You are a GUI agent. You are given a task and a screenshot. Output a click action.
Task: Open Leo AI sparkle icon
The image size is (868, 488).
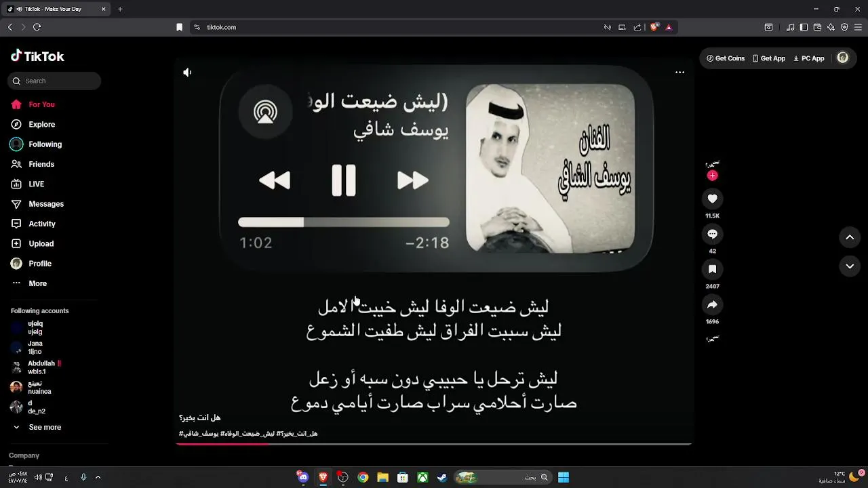[x=831, y=27]
